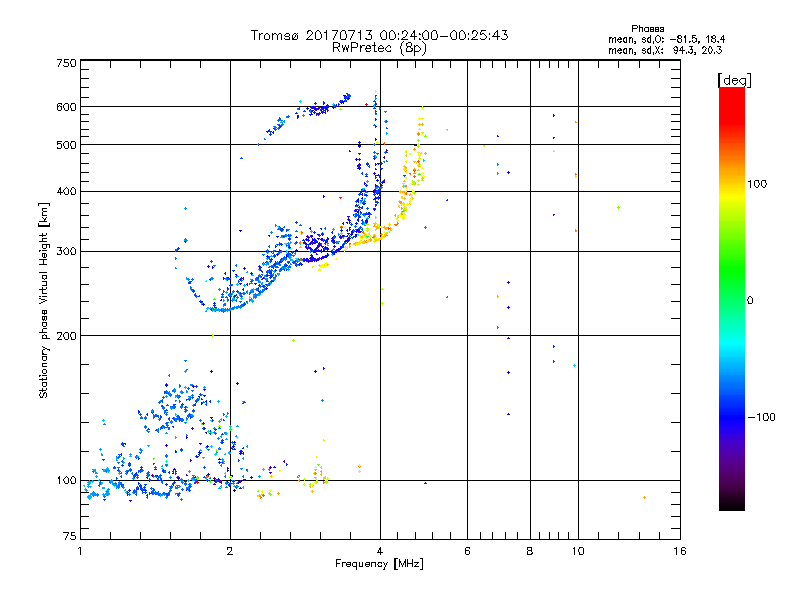
Task: Click the x-axis tick label '1'
Action: [x=80, y=551]
